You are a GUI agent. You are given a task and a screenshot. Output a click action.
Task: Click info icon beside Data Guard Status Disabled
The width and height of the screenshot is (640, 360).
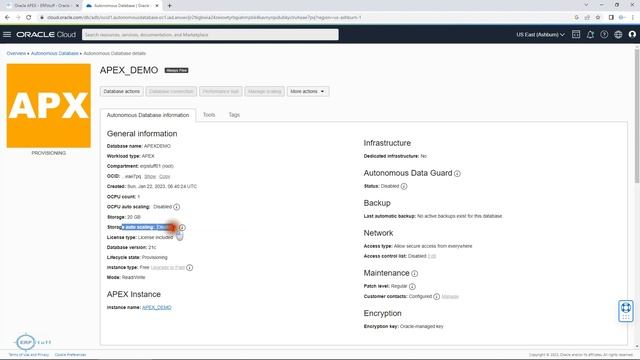click(404, 186)
